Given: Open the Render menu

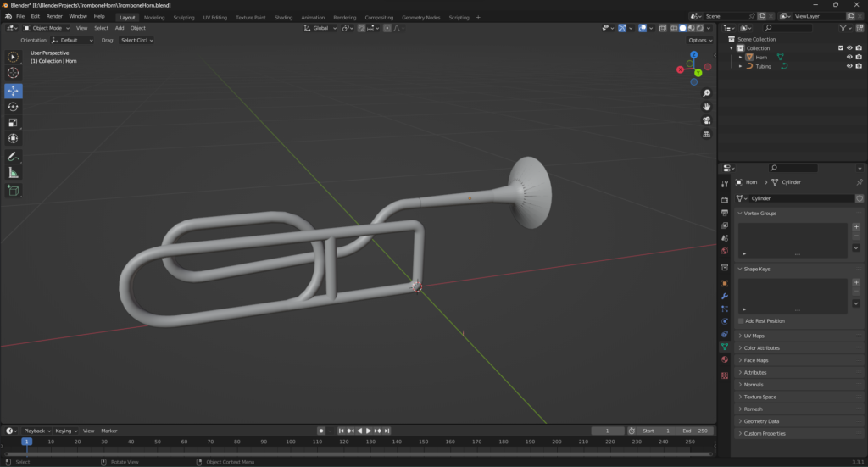Looking at the screenshot, I should [x=54, y=16].
